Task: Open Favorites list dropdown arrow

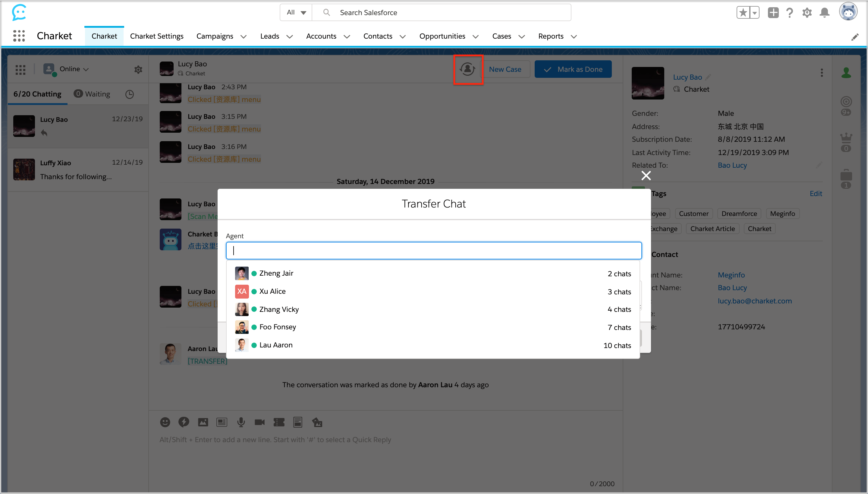Action: pyautogui.click(x=755, y=13)
